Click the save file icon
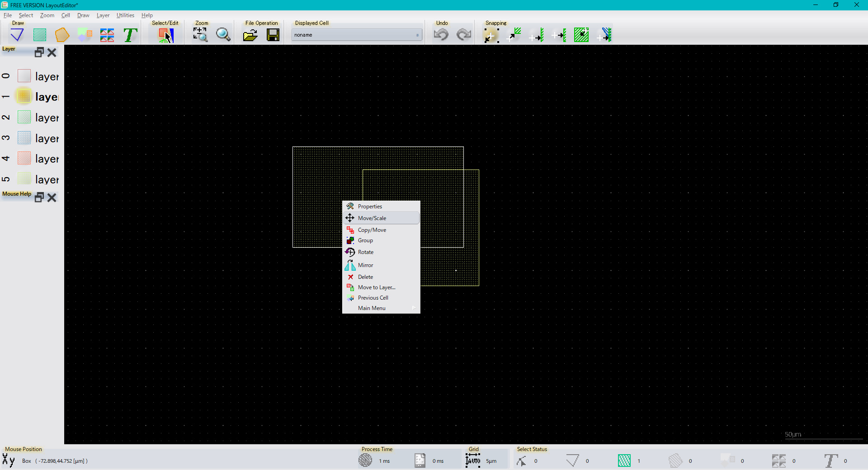 click(x=273, y=35)
